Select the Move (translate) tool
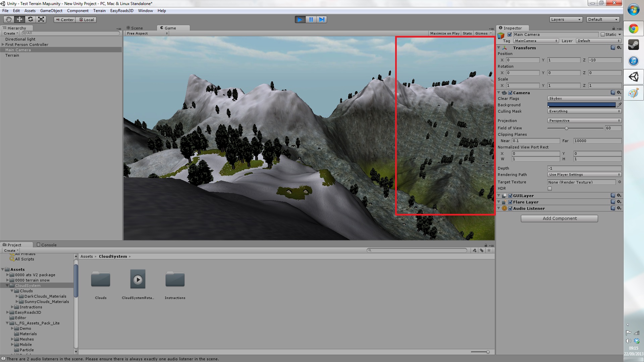644x362 pixels. [x=19, y=19]
